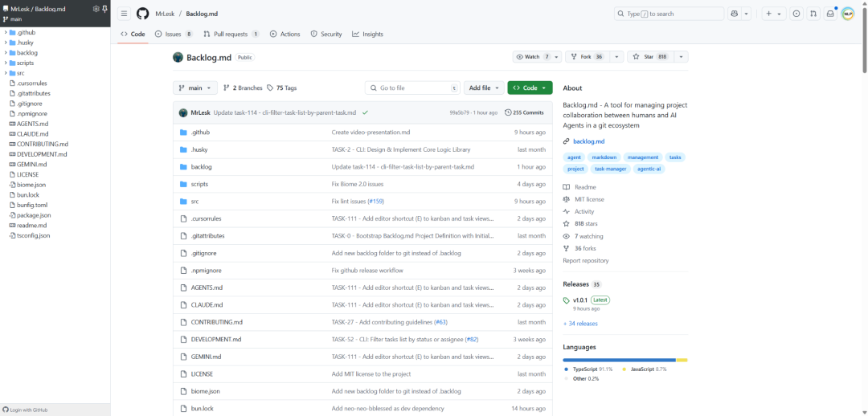The height and width of the screenshot is (416, 868).
Task: Click the main branch icon in sidebar header
Action: 6,18
